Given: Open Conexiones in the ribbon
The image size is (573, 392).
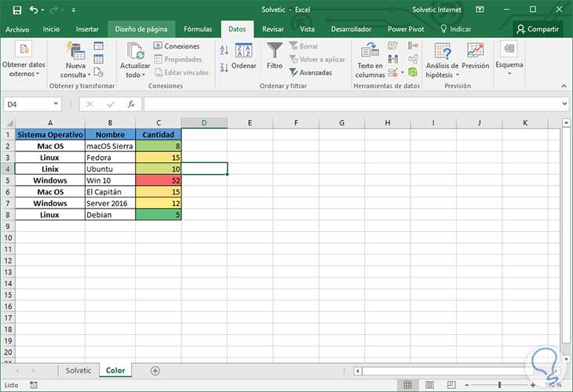Looking at the screenshot, I should 177,46.
